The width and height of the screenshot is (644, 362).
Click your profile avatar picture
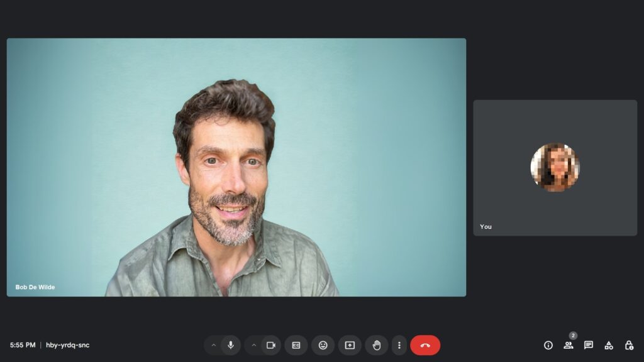555,167
